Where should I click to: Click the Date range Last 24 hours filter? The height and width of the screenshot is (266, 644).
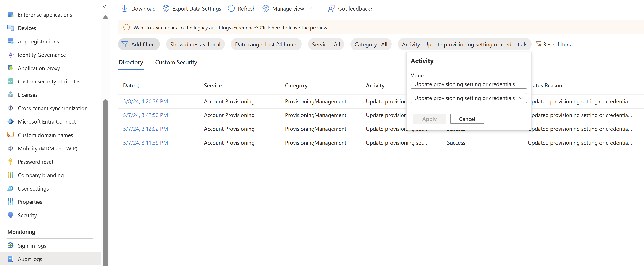[x=266, y=44]
